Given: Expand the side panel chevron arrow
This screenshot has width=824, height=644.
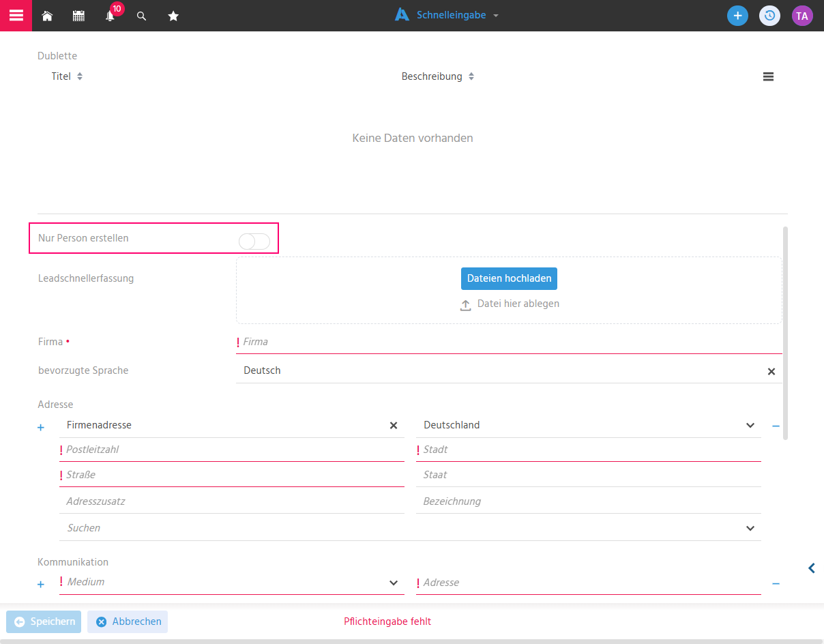Looking at the screenshot, I should click(812, 568).
